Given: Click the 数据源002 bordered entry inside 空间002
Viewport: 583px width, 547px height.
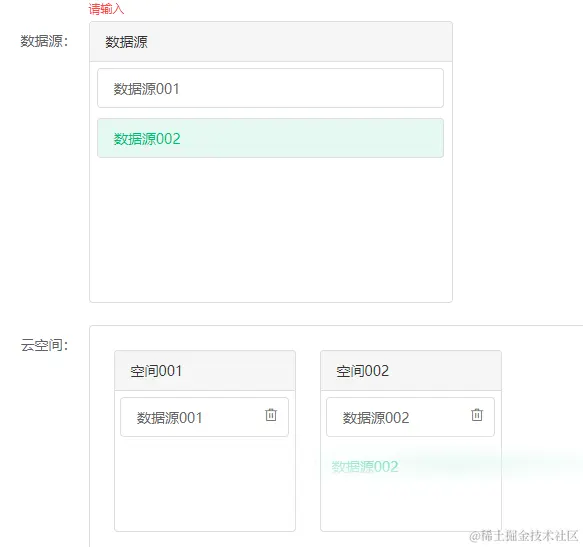Looking at the screenshot, I should [x=410, y=417].
